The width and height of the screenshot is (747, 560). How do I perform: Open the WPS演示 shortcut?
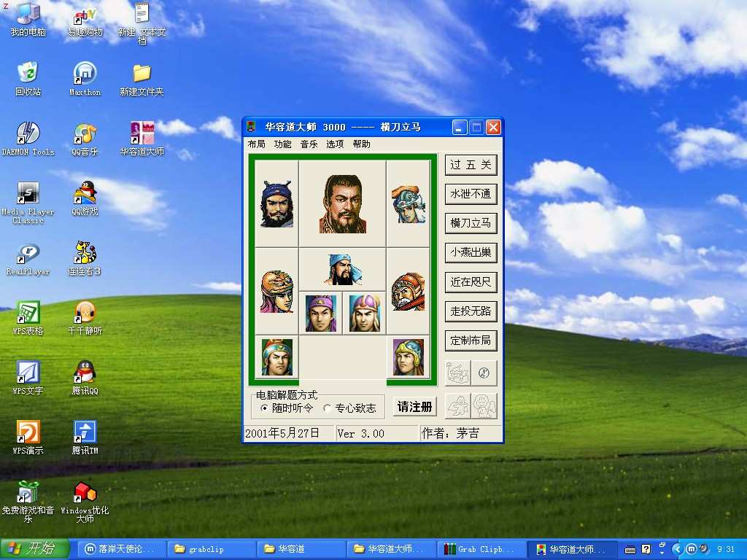tap(28, 437)
